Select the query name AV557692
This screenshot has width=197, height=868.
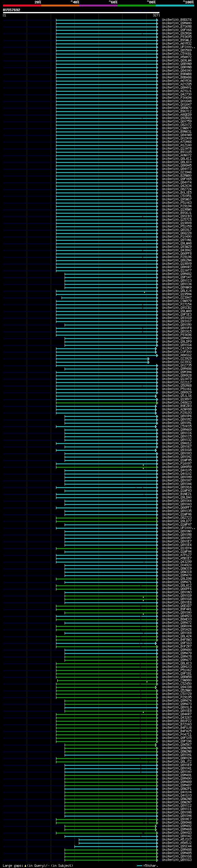point(11,10)
